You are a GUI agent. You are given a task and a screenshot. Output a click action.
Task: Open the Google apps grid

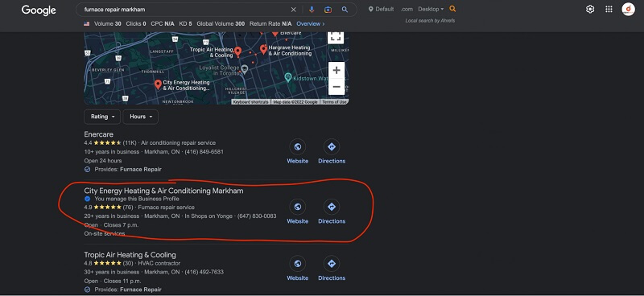[609, 9]
